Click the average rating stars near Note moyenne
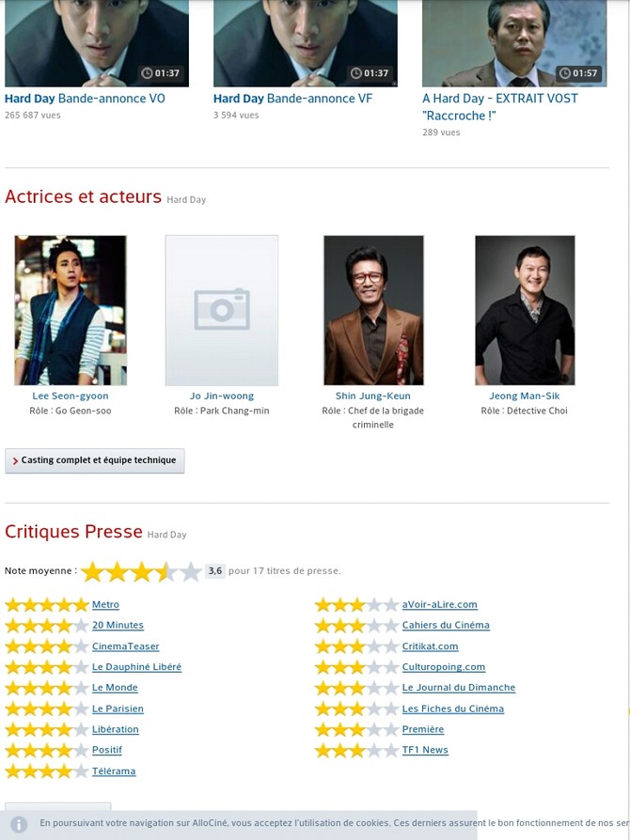Screen dimensions: 630x840 [x=141, y=571]
